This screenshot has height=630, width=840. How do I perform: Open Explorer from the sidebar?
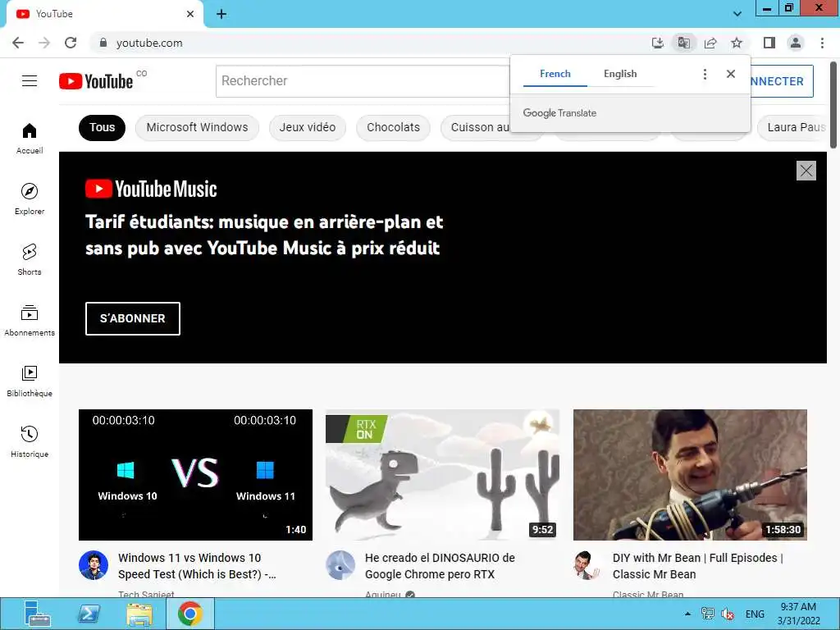click(30, 199)
